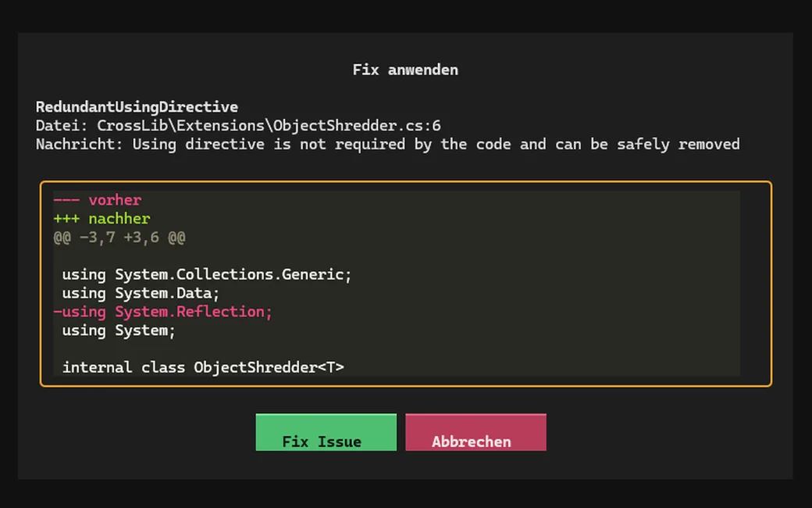The height and width of the screenshot is (508, 812).
Task: Select the '+++ nachher' diff header line
Action: pyautogui.click(x=102, y=219)
